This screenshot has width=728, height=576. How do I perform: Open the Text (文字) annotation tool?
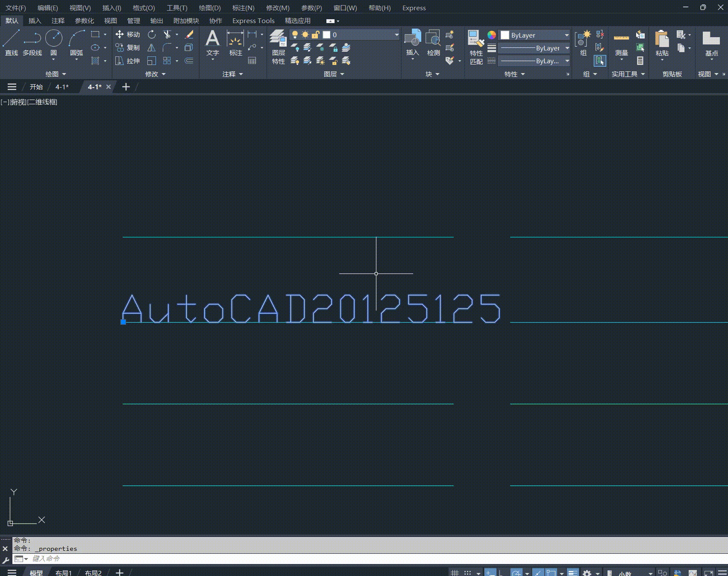(x=212, y=43)
